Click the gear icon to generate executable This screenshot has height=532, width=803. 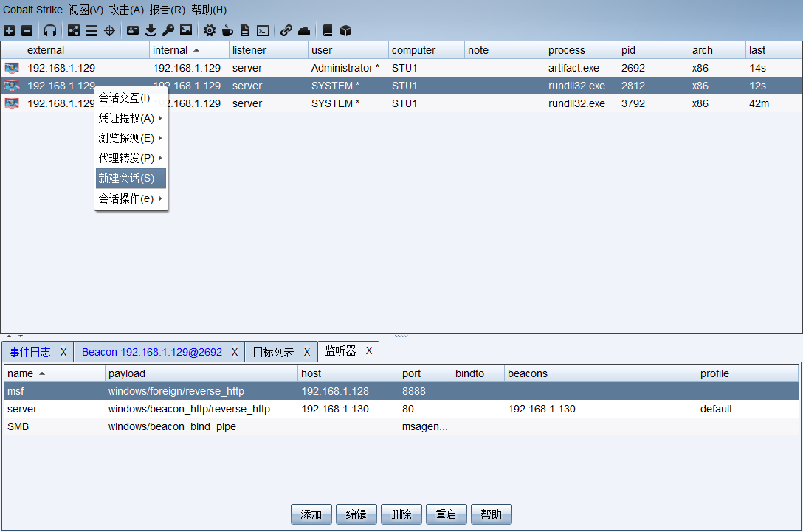[210, 31]
